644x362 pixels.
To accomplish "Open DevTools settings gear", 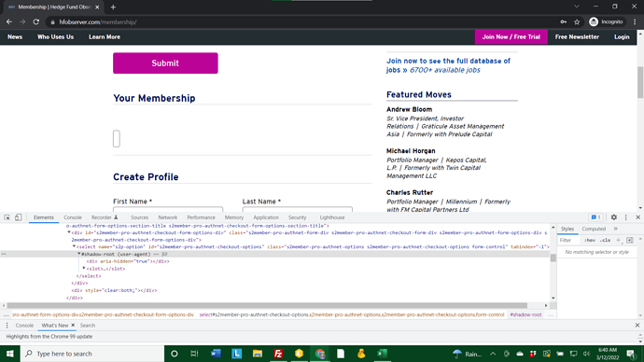I will (x=613, y=217).
